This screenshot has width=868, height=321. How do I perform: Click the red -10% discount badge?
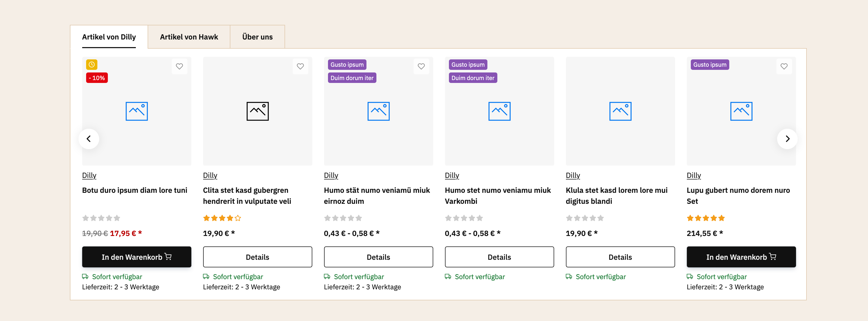pyautogui.click(x=97, y=78)
